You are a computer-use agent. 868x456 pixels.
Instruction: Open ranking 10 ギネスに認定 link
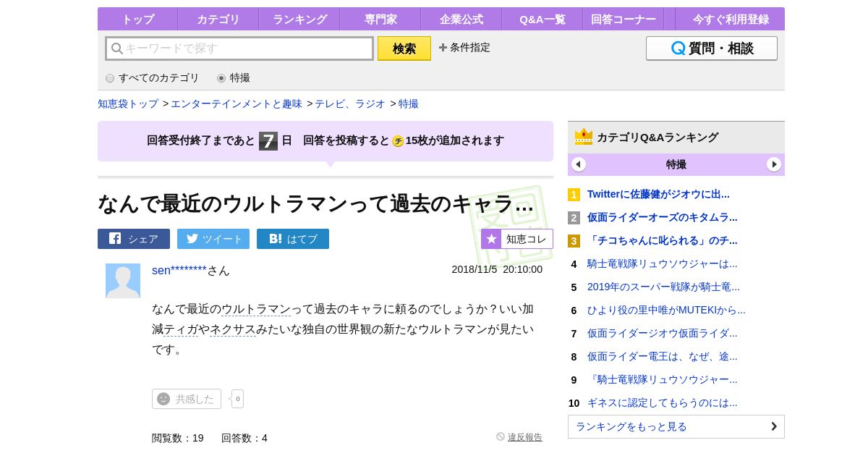663,402
